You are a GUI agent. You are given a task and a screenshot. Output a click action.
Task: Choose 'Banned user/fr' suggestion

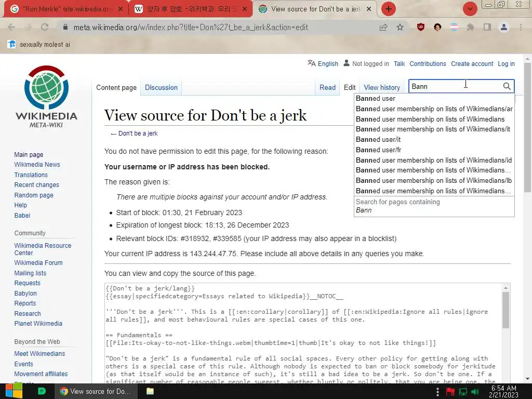[434, 150]
